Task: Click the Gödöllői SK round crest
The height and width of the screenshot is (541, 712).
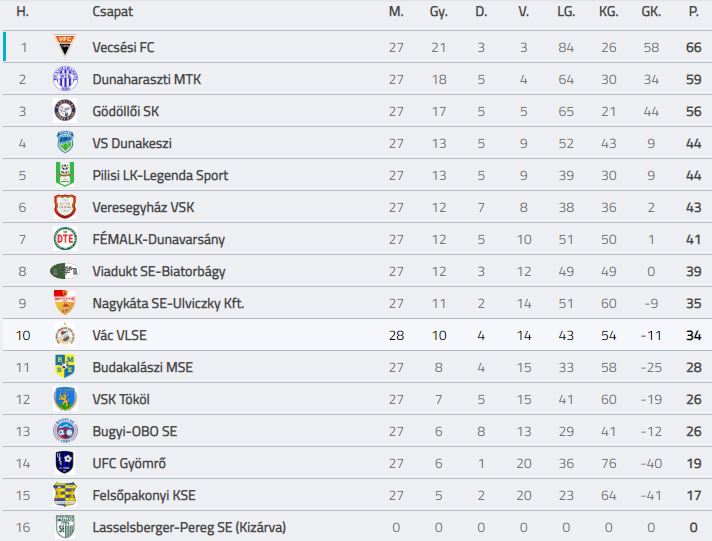Action: click(x=65, y=110)
